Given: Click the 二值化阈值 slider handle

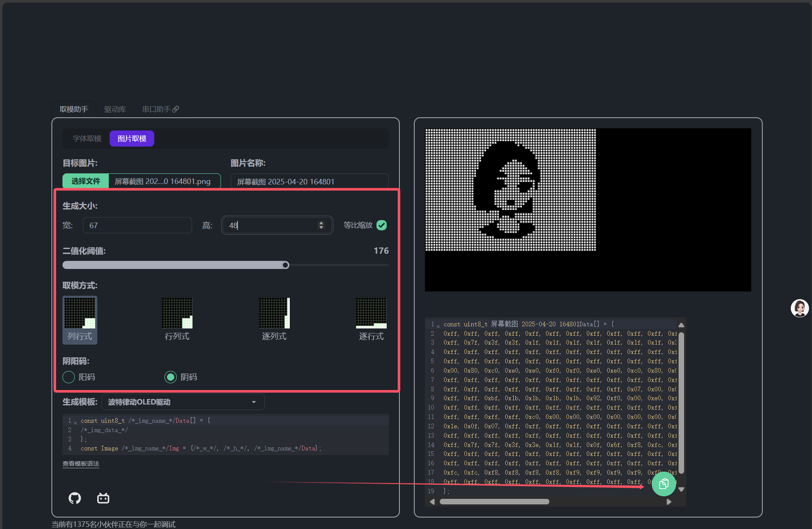Looking at the screenshot, I should pos(286,265).
